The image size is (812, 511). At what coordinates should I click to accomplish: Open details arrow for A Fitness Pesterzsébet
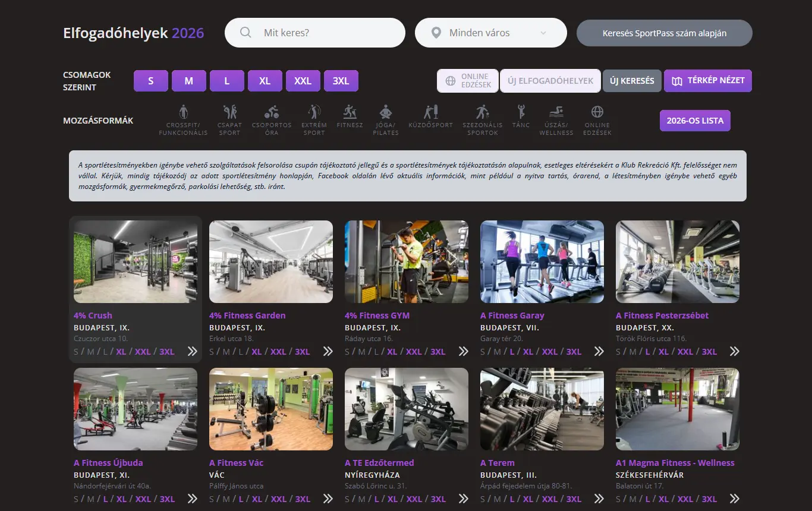click(x=734, y=351)
